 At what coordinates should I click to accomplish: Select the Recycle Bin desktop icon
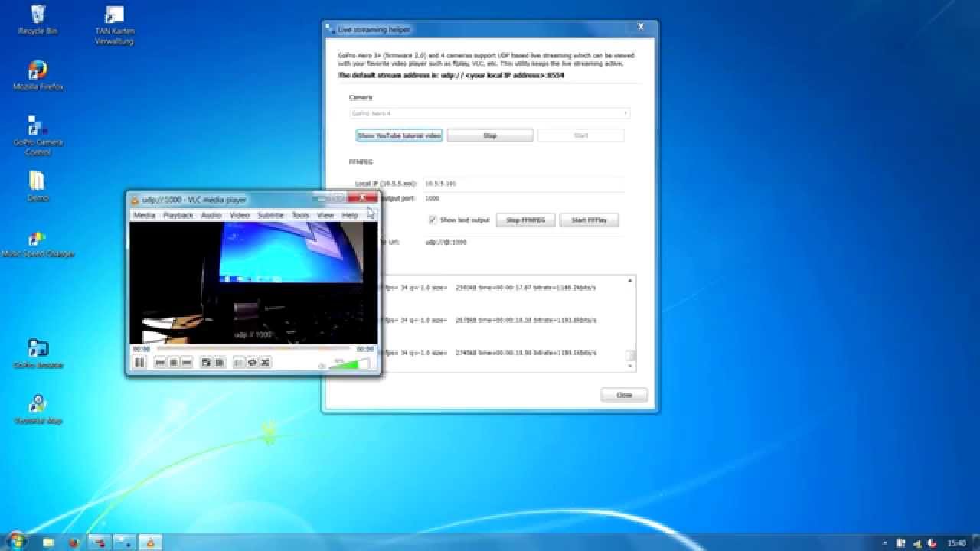pyautogui.click(x=38, y=20)
